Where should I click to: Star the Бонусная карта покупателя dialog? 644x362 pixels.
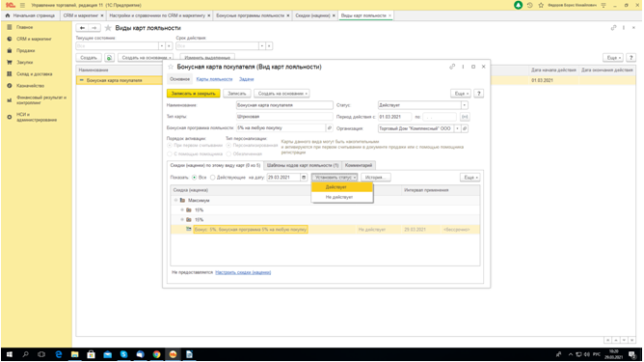pyautogui.click(x=171, y=67)
